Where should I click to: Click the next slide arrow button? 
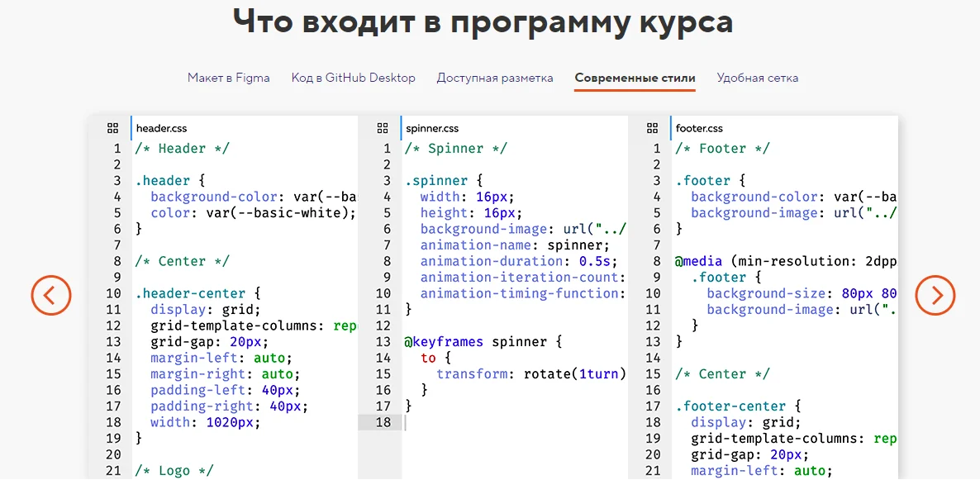935,294
